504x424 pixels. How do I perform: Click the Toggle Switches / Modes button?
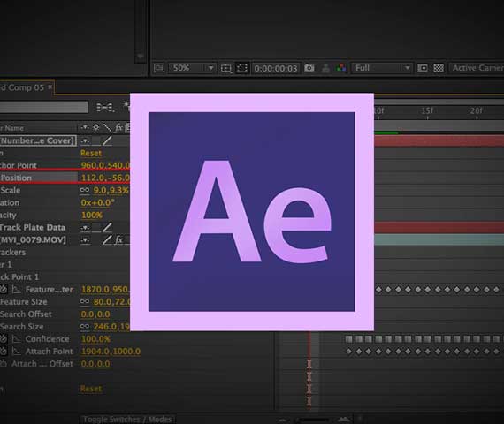point(127,420)
